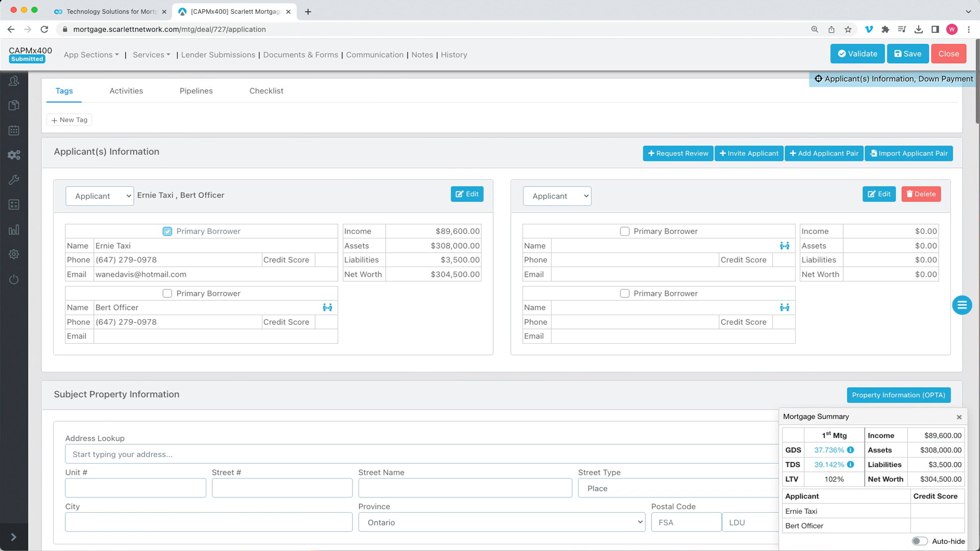Uncheck Primary Borrower for Ernie Taxi
This screenshot has width=980, height=551.
167,231
